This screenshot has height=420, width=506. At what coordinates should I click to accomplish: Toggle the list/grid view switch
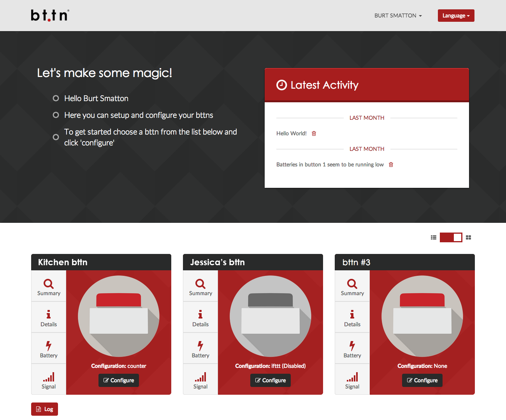click(451, 237)
